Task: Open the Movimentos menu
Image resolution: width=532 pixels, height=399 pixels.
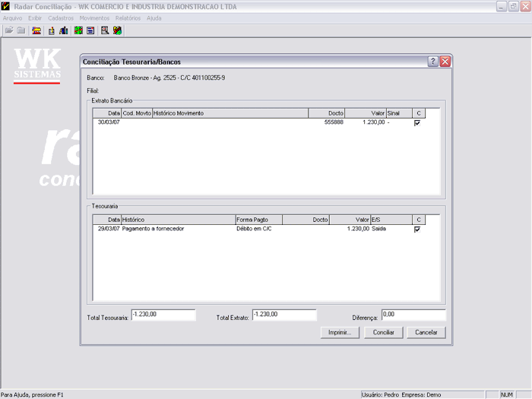Action: [x=94, y=17]
